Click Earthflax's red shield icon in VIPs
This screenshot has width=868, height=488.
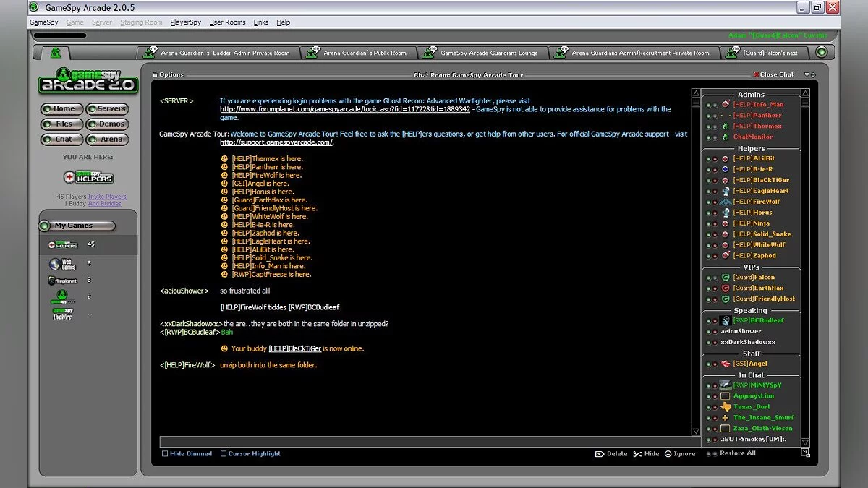coord(726,288)
